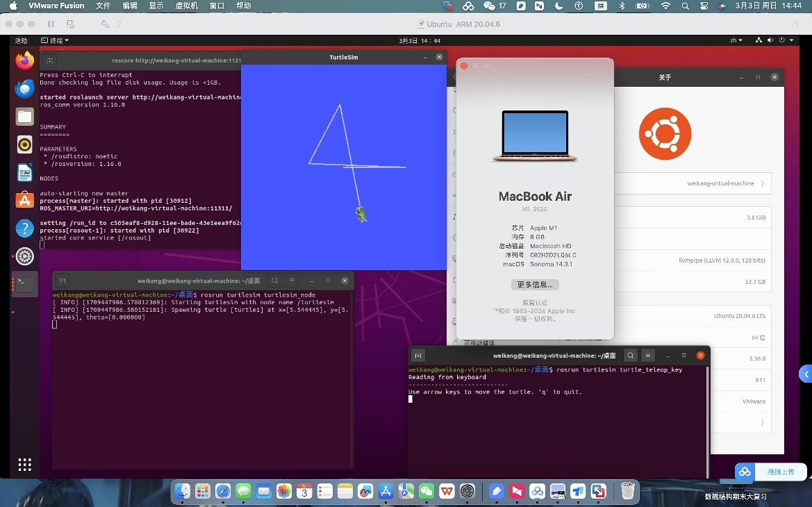Click the arrow next to VMware wrench icon
Image resolution: width=812 pixels, height=507 pixels.
[119, 24]
